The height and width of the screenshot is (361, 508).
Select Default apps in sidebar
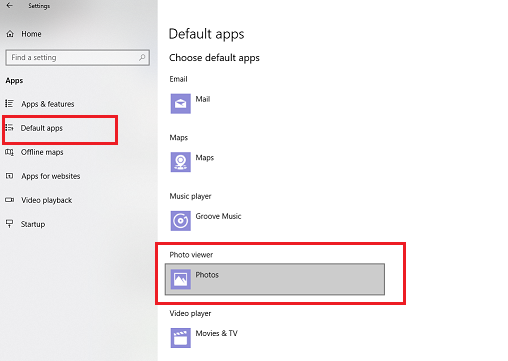pos(42,128)
